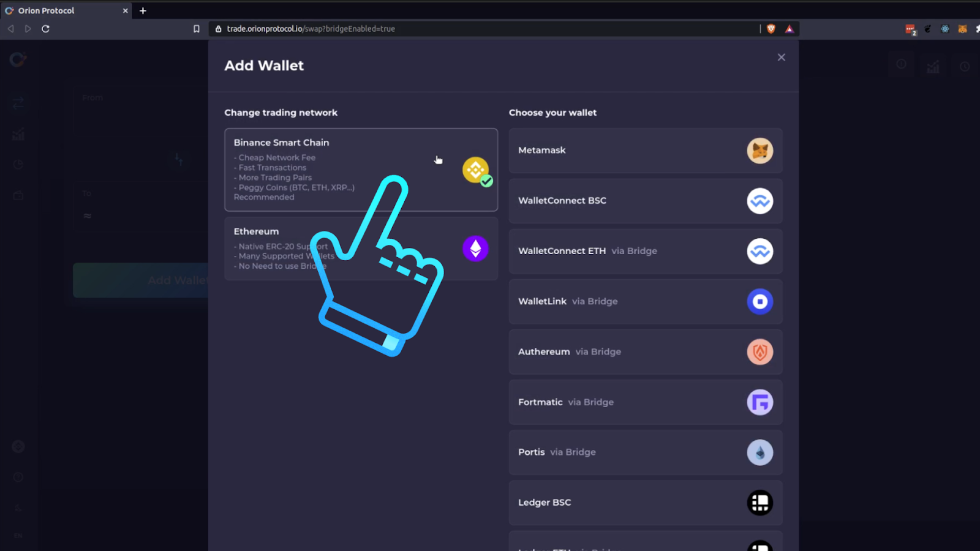Screen dimensions: 980x551
Task: Open the wallet sidebar icon
Action: (x=18, y=195)
